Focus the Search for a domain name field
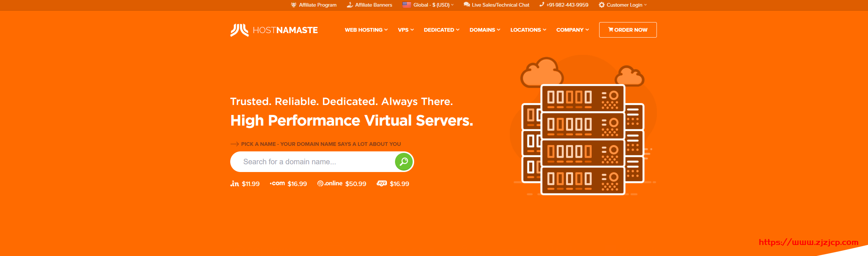The height and width of the screenshot is (256, 868). click(313, 162)
